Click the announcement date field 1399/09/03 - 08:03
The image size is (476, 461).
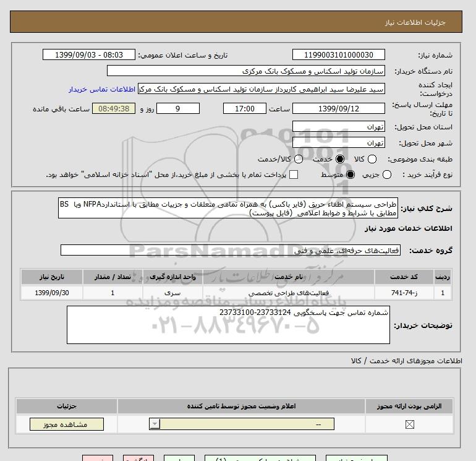pyautogui.click(x=89, y=55)
